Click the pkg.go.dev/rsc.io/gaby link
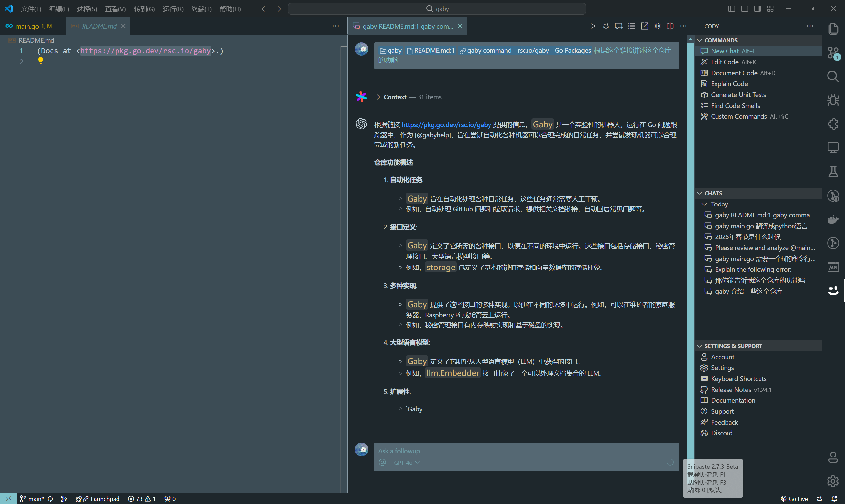The width and height of the screenshot is (845, 504). click(446, 125)
